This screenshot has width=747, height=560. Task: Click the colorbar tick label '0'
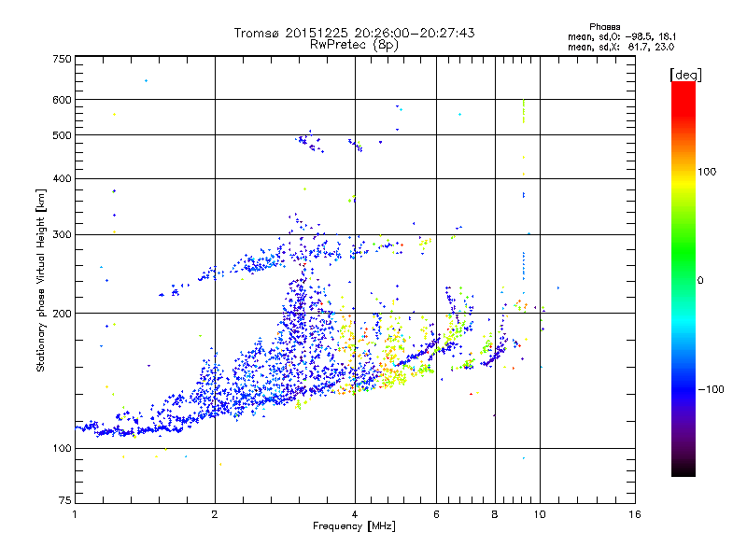700,281
